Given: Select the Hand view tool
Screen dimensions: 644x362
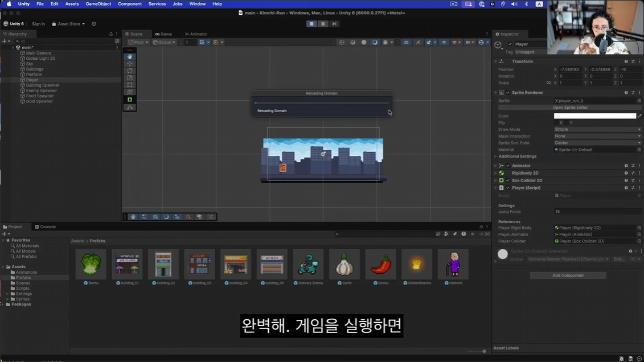Looking at the screenshot, I should 130,56.
